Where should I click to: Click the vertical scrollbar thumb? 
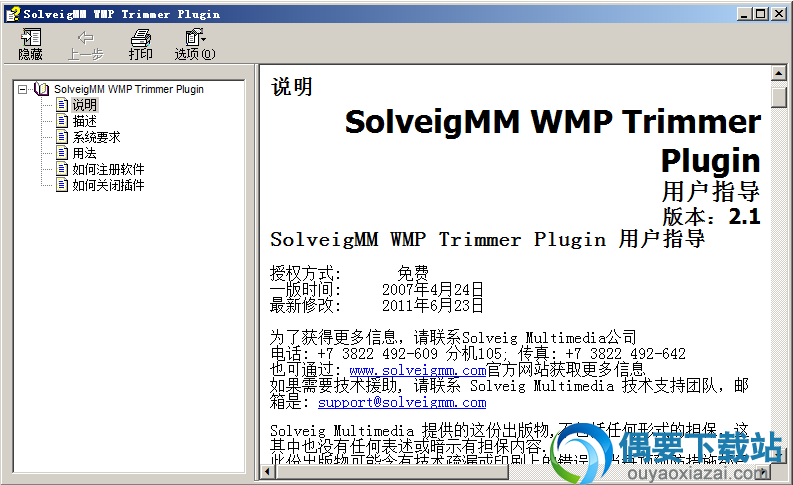[x=779, y=97]
